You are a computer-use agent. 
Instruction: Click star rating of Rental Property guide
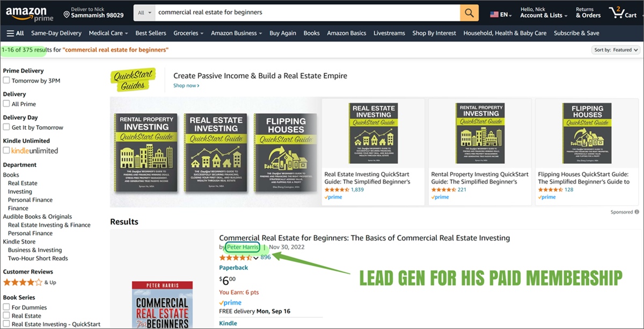444,189
